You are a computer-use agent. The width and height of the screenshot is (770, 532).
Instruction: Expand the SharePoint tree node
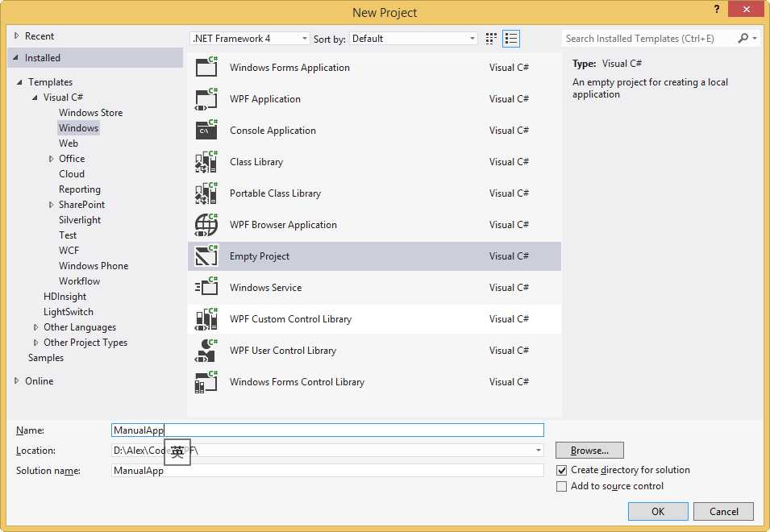51,205
